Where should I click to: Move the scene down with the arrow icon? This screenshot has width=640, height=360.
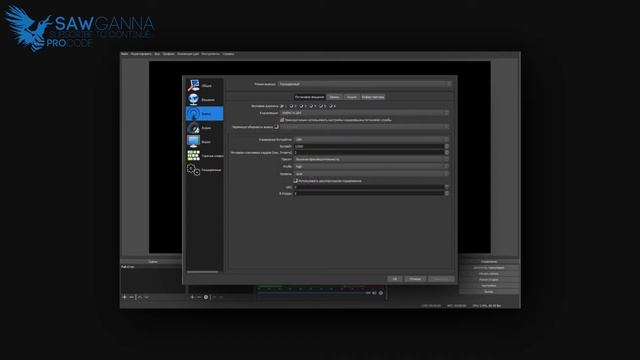pyautogui.click(x=147, y=297)
